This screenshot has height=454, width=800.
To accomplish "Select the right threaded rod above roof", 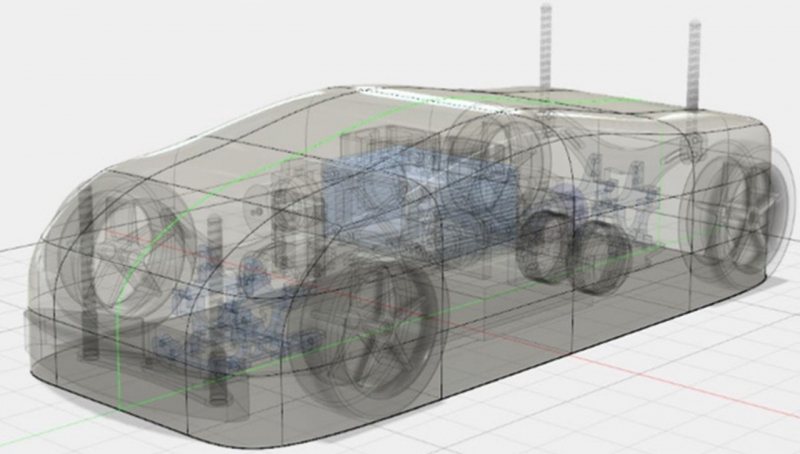I will 693,62.
